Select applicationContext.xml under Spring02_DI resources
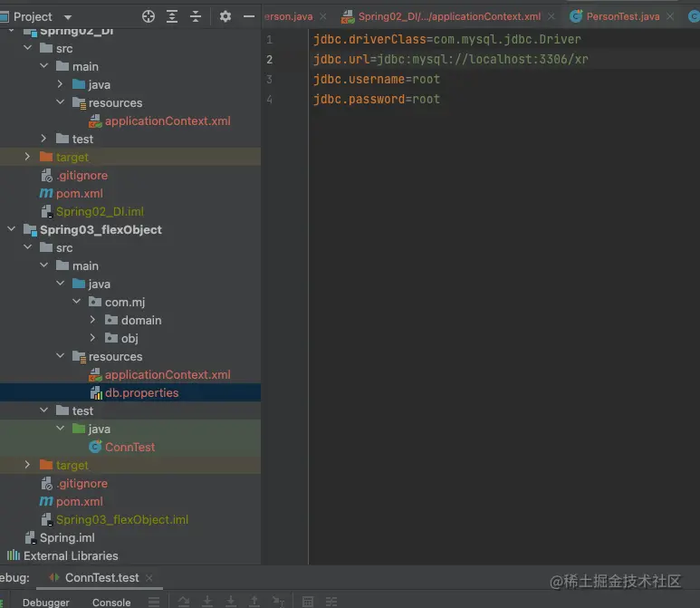This screenshot has width=700, height=608. pyautogui.click(x=168, y=121)
